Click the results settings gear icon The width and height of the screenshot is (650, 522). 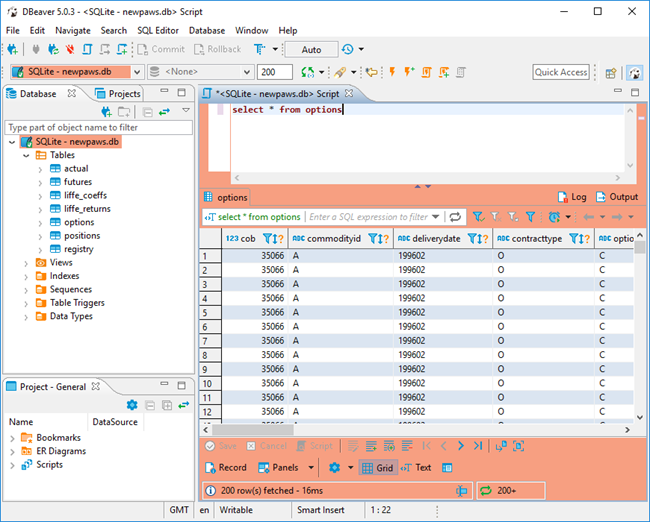(334, 468)
